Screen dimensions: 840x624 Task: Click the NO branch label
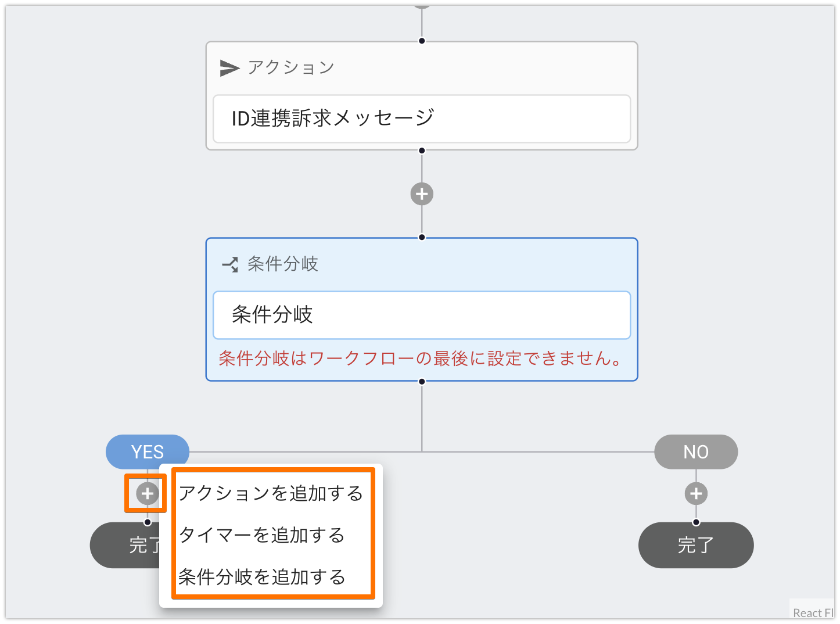click(x=696, y=451)
